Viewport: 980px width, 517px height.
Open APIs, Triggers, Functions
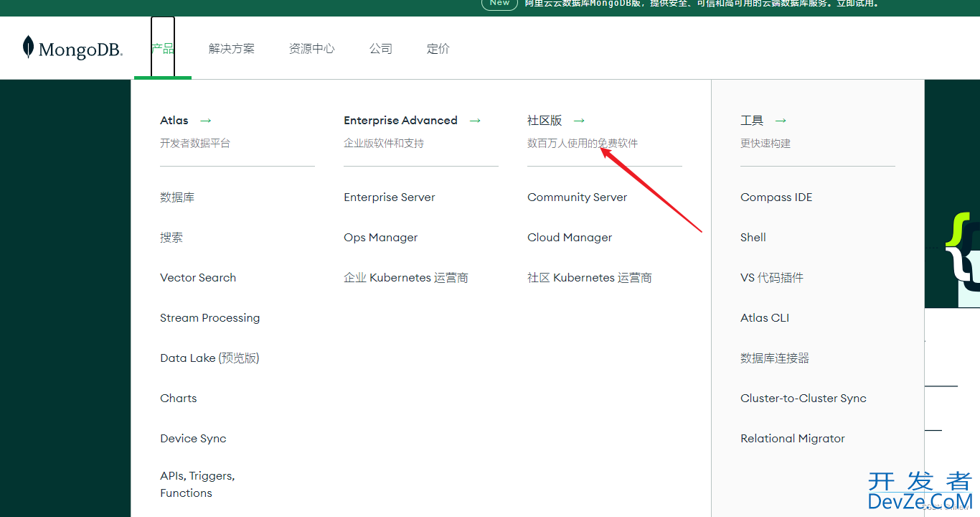point(197,485)
